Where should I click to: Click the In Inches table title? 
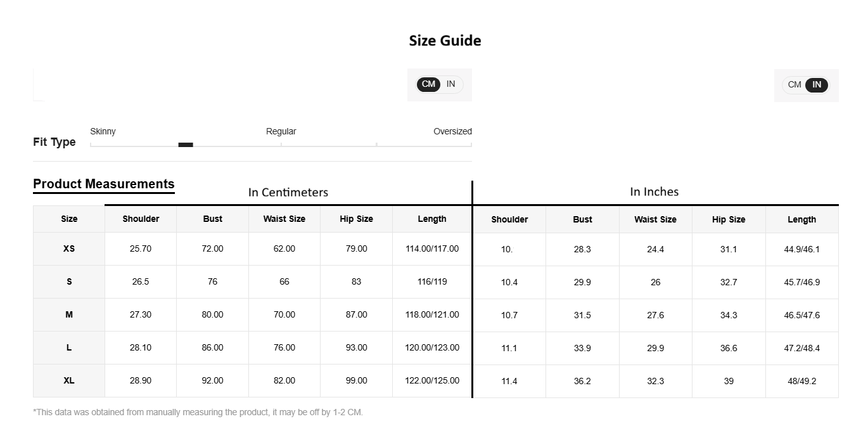point(654,191)
